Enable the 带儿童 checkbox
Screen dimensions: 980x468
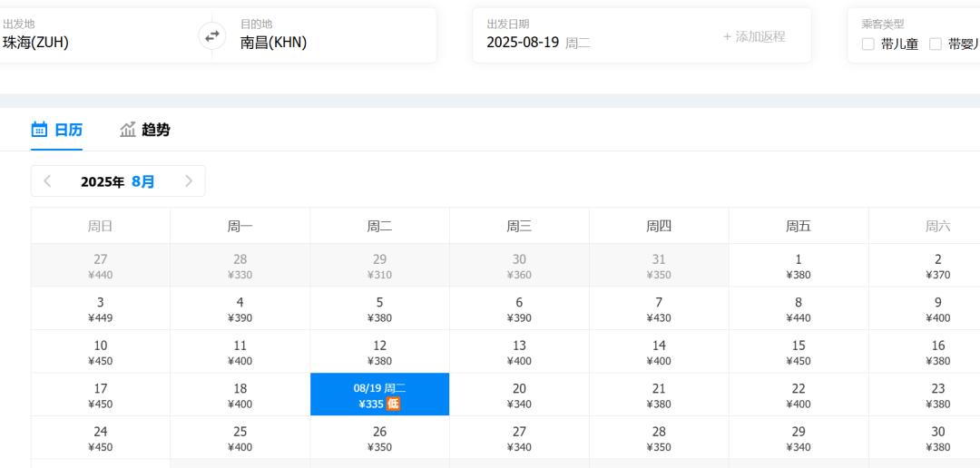click(x=867, y=44)
